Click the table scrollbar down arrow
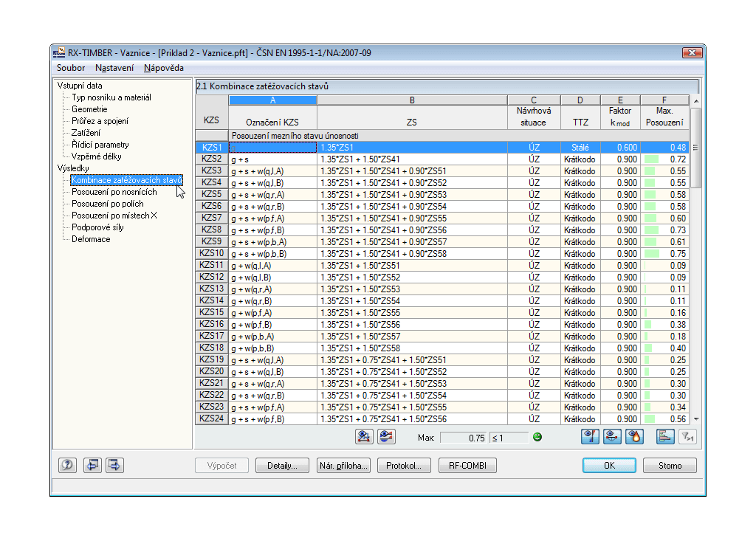Screen dimensions: 756x541 [x=695, y=419]
